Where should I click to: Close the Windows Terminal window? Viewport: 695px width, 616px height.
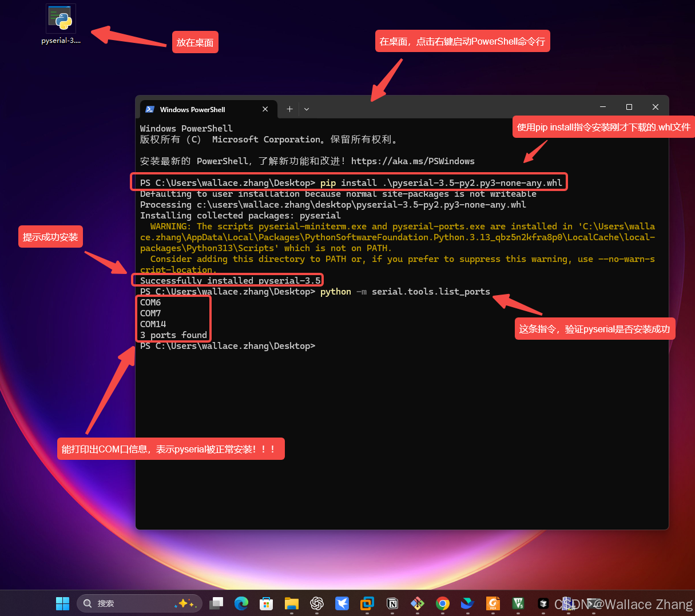[x=656, y=107]
